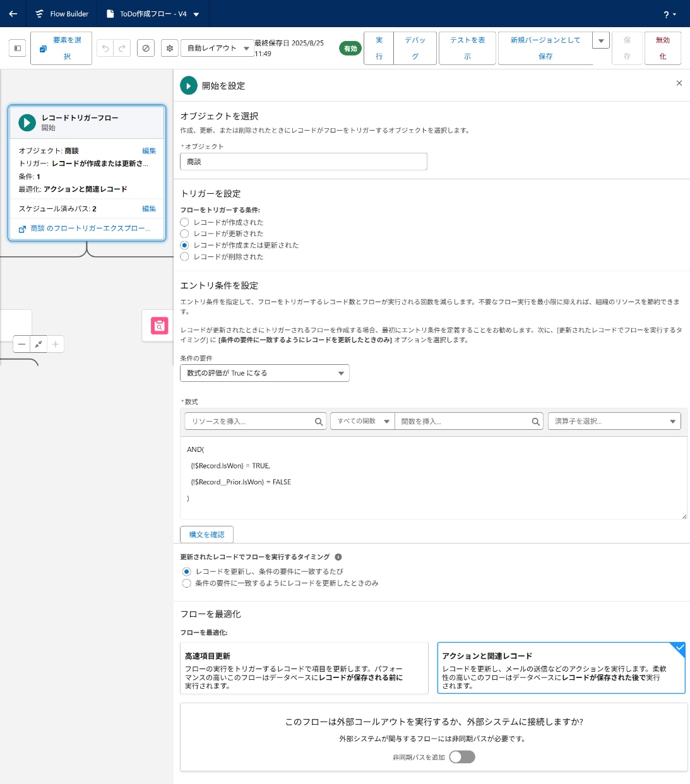The height and width of the screenshot is (784, 690).
Task: Click the magnifier in the リソースを挿入 field
Action: pos(319,421)
